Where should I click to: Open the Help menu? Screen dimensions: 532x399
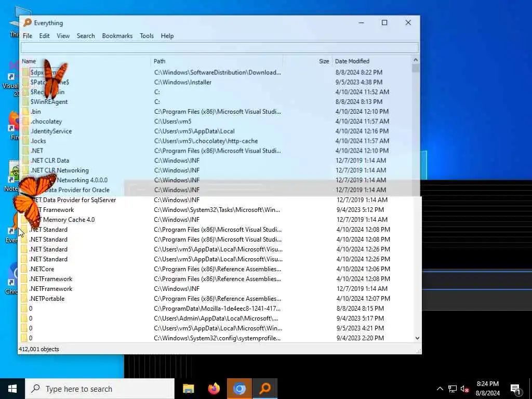coord(167,36)
